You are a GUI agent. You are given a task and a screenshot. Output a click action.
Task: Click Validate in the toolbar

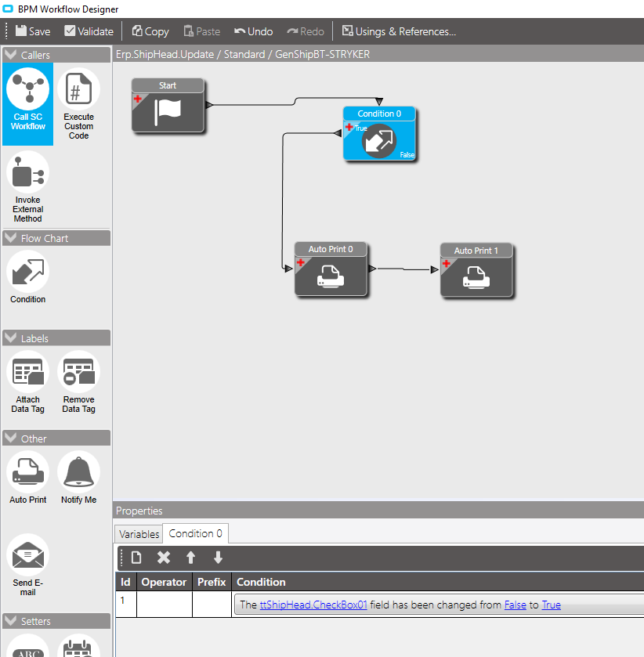pyautogui.click(x=89, y=31)
